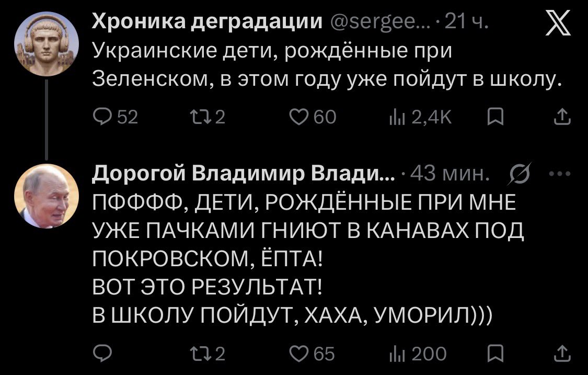
Task: Click the slashed-circle icon beside 43 мин.
Action: point(524,174)
